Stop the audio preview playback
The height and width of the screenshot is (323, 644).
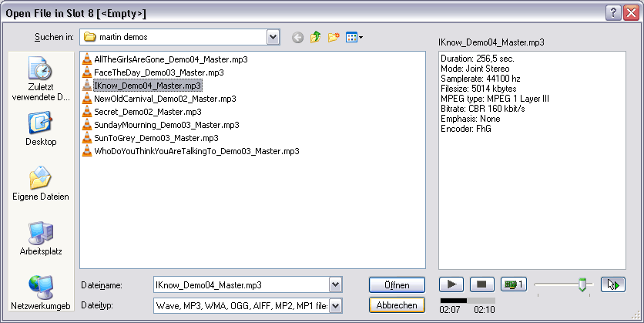481,284
